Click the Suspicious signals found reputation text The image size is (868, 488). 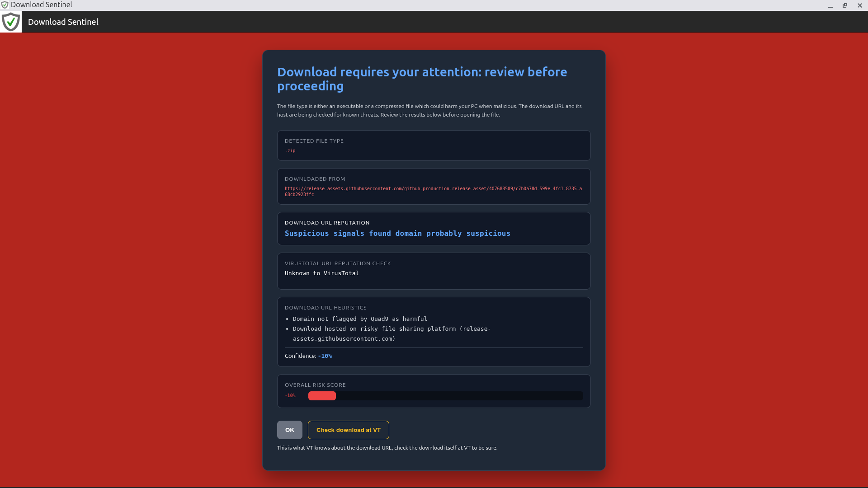point(397,234)
